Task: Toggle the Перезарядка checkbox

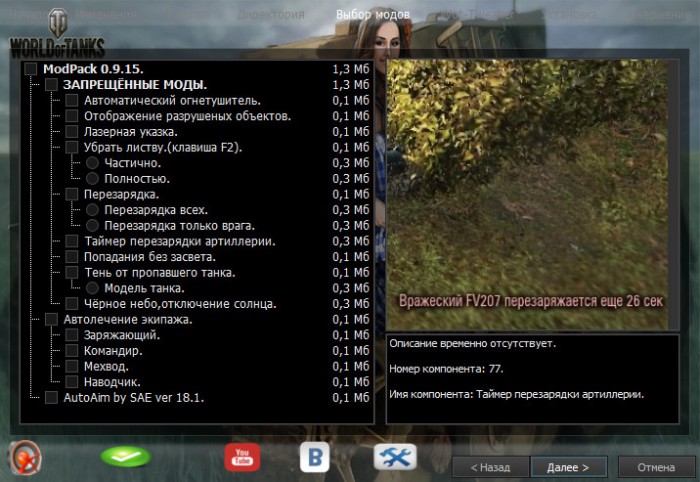Action: coord(72,194)
